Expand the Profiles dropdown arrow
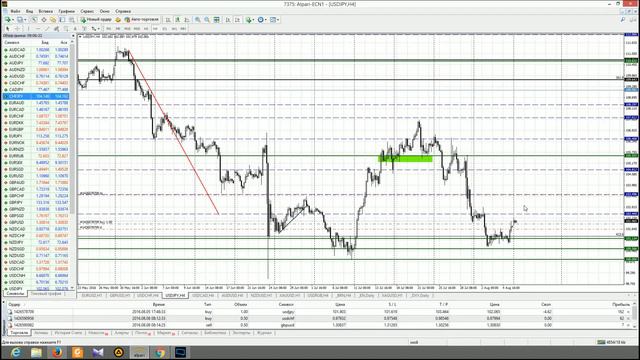This screenshot has height=360, width=640. (x=25, y=20)
